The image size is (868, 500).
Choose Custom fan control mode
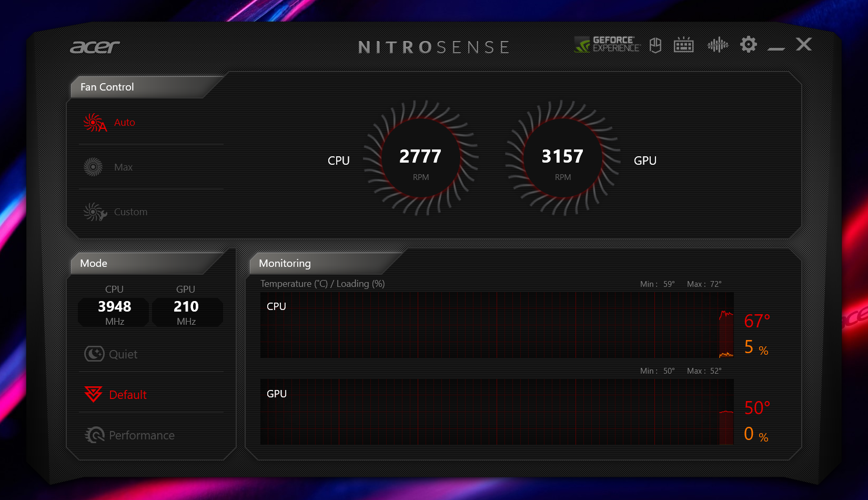coord(130,212)
